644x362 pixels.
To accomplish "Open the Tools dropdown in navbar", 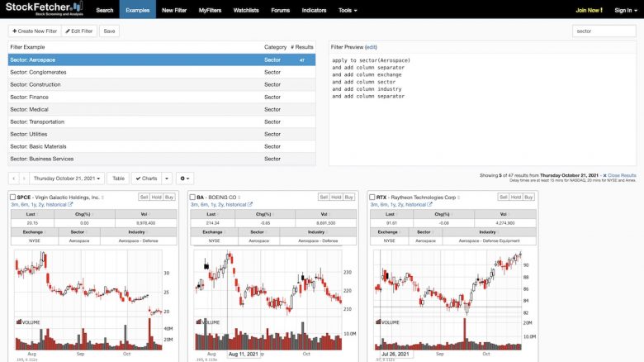I will coord(348,10).
